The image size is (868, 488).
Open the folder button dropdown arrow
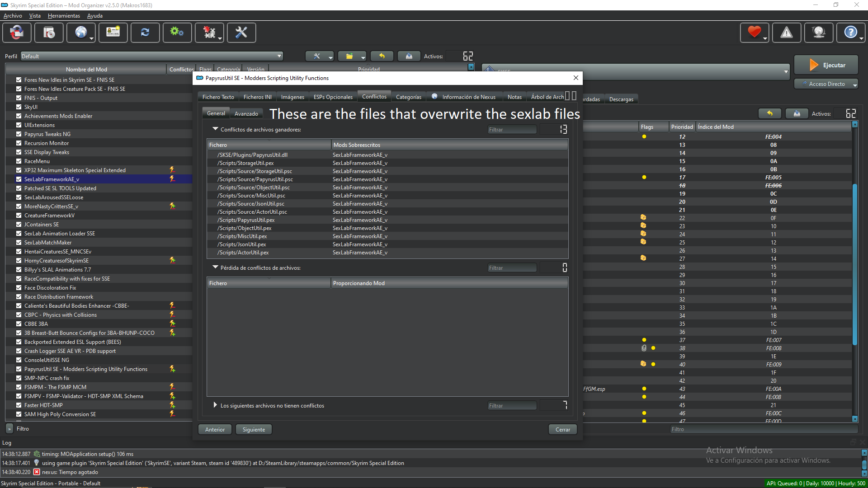(363, 57)
